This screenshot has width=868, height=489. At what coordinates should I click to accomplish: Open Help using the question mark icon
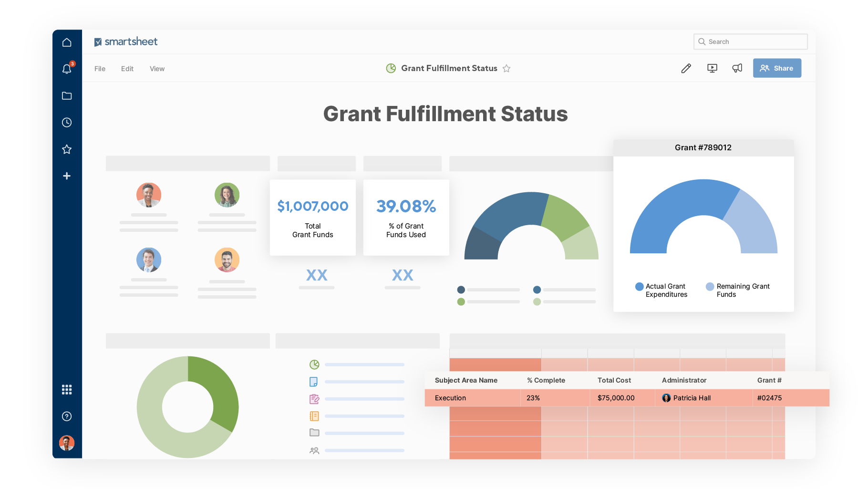(x=67, y=416)
